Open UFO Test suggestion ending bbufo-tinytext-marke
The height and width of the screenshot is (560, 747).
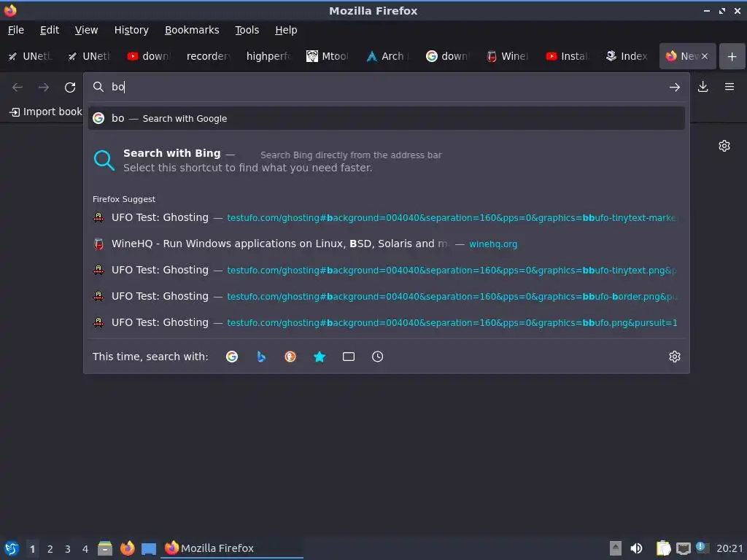pyautogui.click(x=387, y=217)
